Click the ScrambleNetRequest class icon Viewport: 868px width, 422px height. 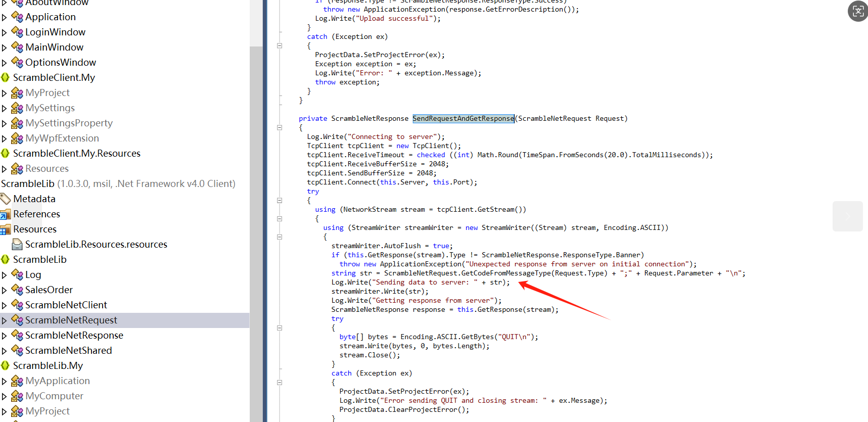pyautogui.click(x=17, y=320)
